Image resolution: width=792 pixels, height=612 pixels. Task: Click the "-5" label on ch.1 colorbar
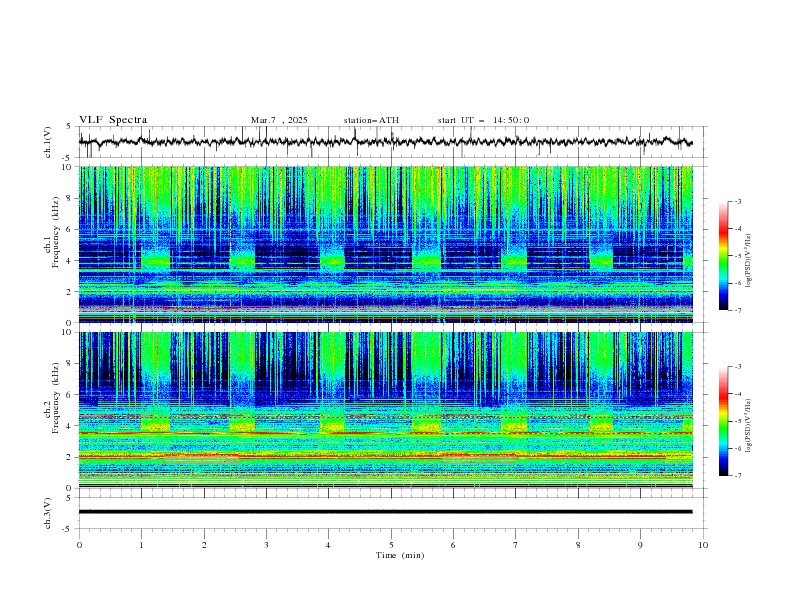[x=737, y=256]
